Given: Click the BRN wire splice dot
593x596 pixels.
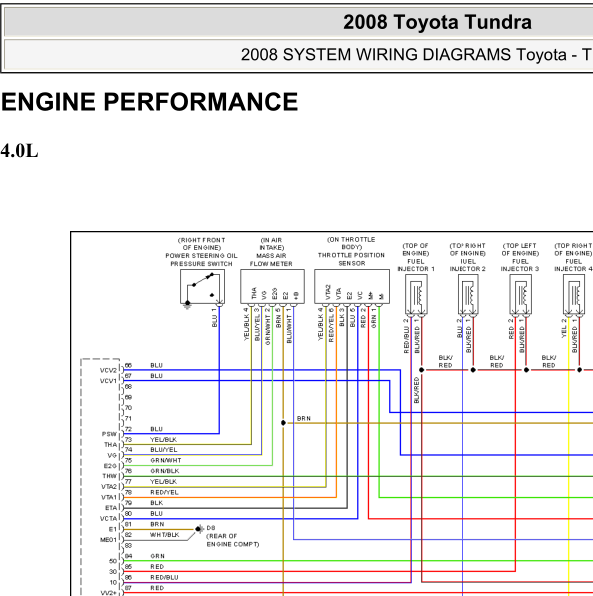Looking at the screenshot, I should tap(283, 423).
